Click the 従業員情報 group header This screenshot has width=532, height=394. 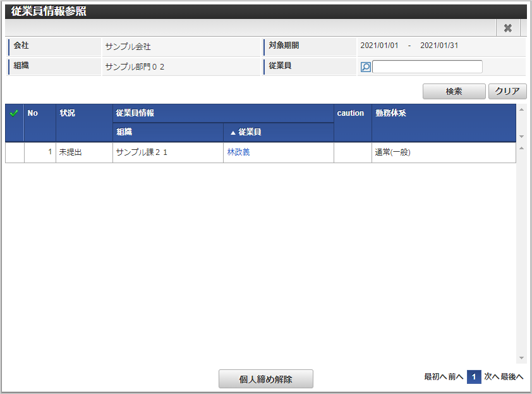223,113
